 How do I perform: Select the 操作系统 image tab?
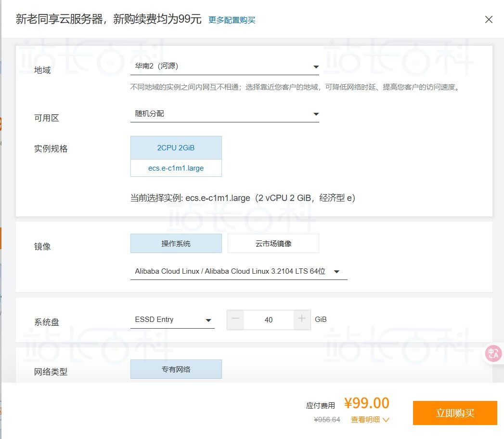tap(176, 243)
